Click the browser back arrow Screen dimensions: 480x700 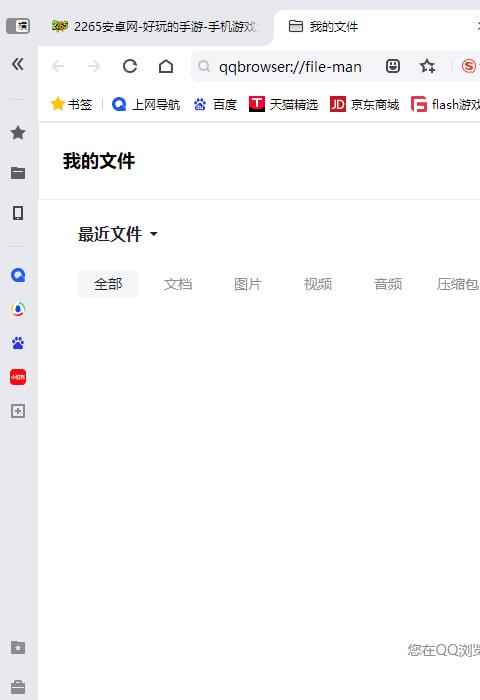pos(58,67)
